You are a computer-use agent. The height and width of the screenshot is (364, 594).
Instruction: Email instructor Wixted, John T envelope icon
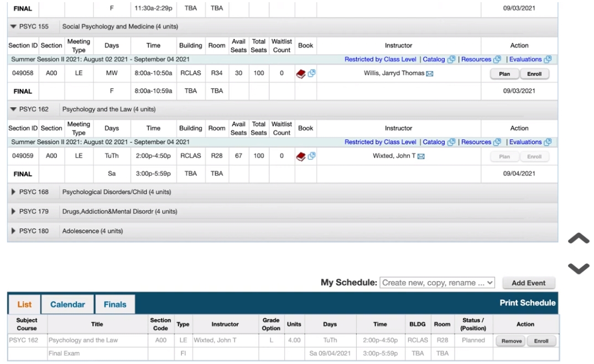point(421,157)
